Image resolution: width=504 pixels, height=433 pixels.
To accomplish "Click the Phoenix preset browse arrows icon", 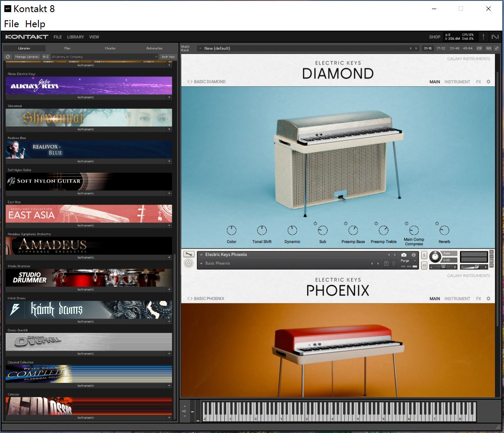I will pos(189,299).
